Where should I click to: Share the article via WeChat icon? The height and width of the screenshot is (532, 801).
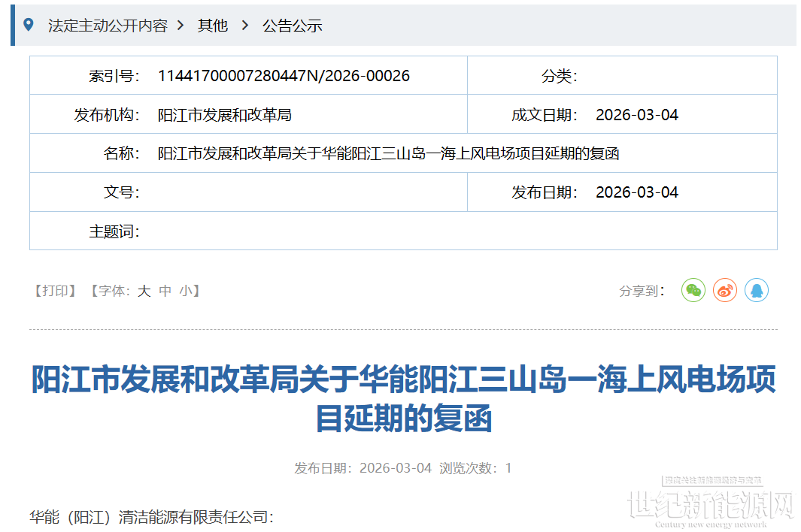coord(693,290)
